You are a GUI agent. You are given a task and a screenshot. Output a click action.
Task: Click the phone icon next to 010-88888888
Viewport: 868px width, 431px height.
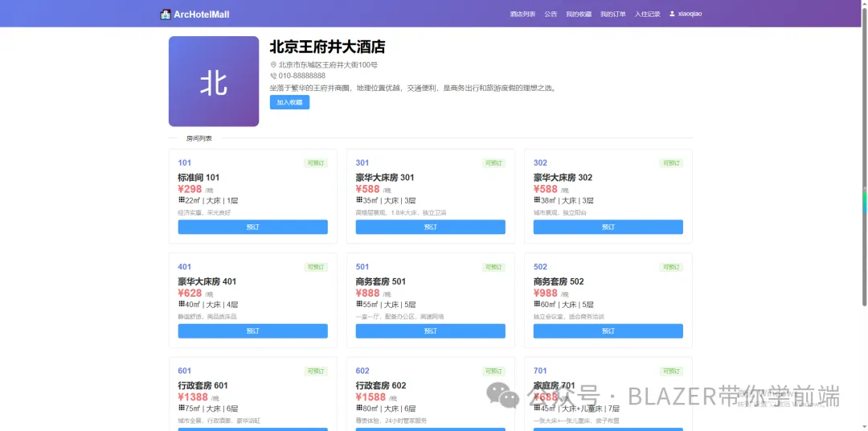(x=273, y=76)
